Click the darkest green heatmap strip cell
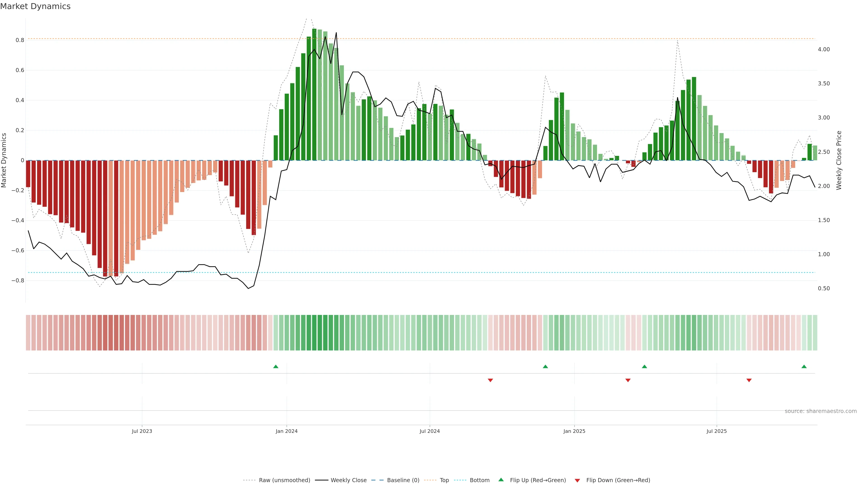 [x=314, y=333]
